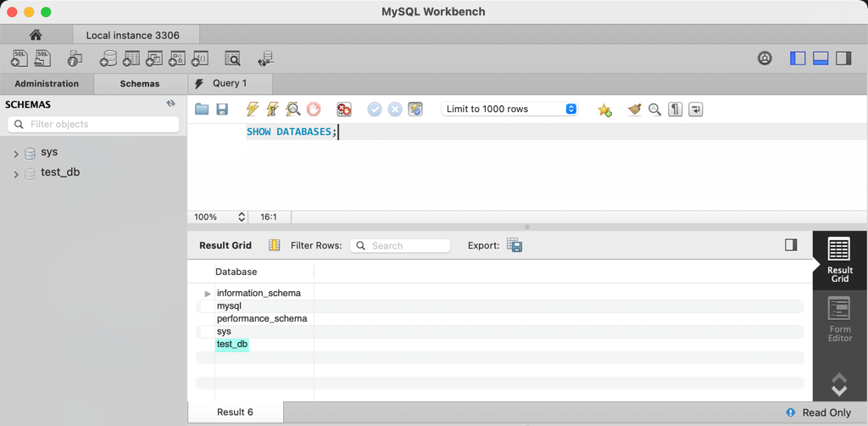Screen dimensions: 868x426
Task: Open an SQL script file icon
Action: click(42, 59)
